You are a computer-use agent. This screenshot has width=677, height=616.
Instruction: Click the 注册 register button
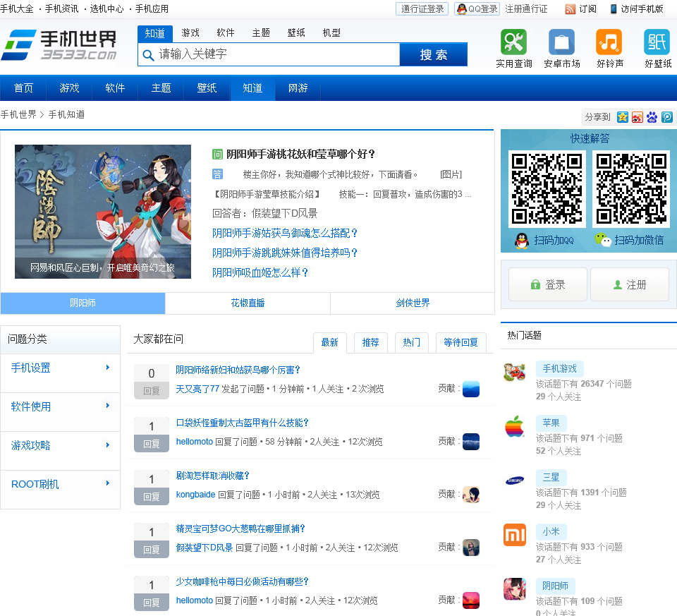[630, 284]
